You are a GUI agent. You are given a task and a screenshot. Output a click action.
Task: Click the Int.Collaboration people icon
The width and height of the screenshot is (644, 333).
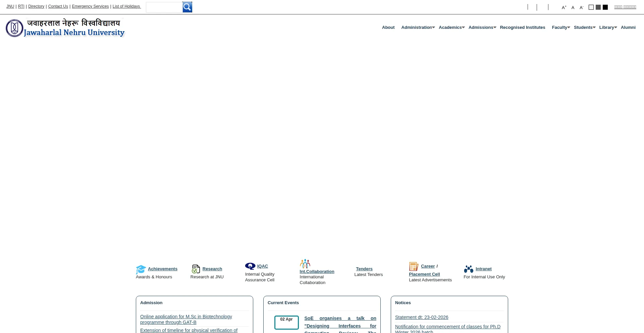click(x=305, y=264)
